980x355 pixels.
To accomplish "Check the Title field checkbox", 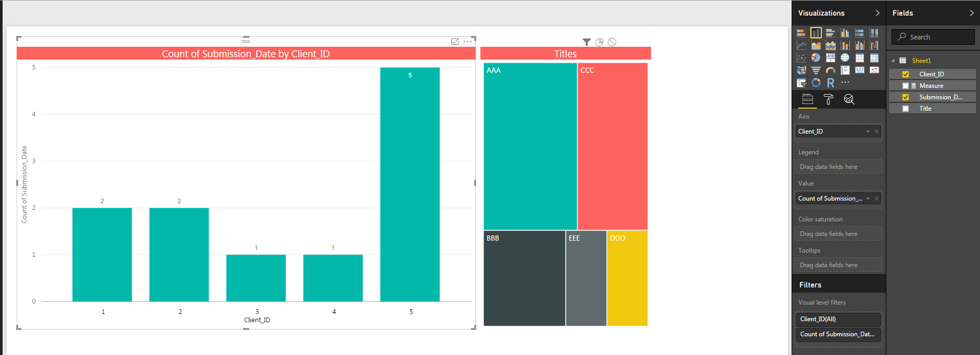I will (906, 109).
